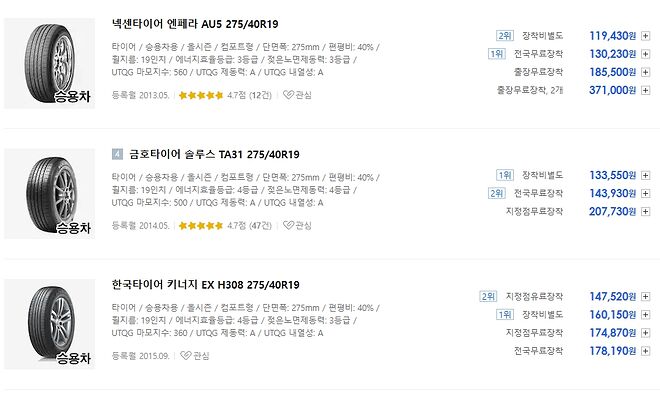Toggle 관심 heart for Kumho TA31 tire
660x396 pixels.
pyautogui.click(x=297, y=225)
